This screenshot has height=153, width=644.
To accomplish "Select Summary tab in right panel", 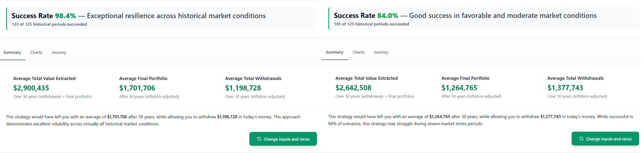I will coord(335,52).
